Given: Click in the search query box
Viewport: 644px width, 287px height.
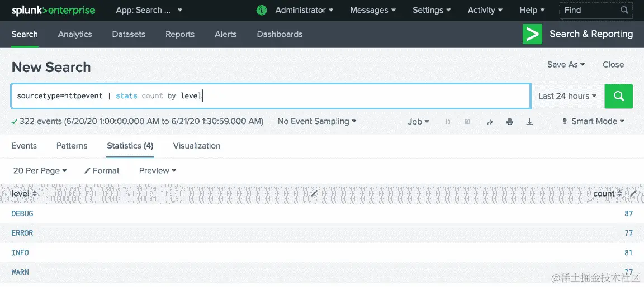Looking at the screenshot, I should [271, 96].
